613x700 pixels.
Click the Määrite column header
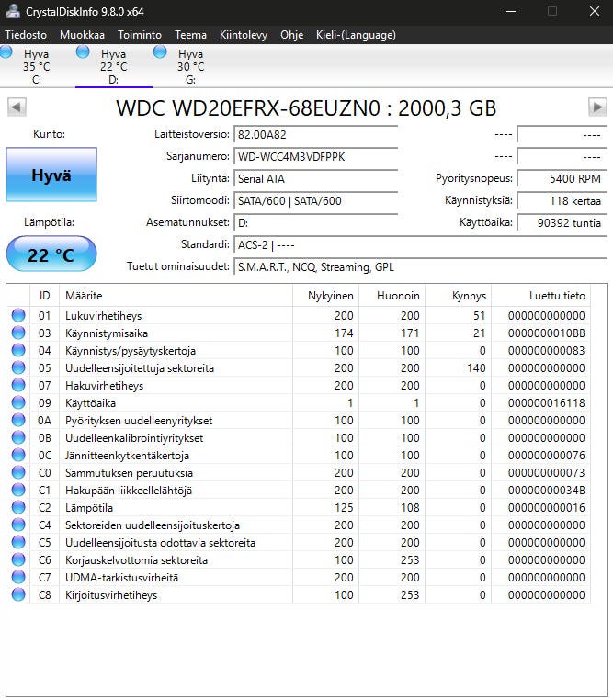click(x=176, y=296)
